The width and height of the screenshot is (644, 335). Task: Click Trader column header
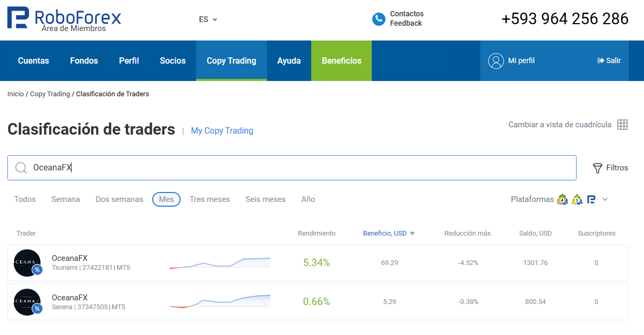pyautogui.click(x=26, y=234)
